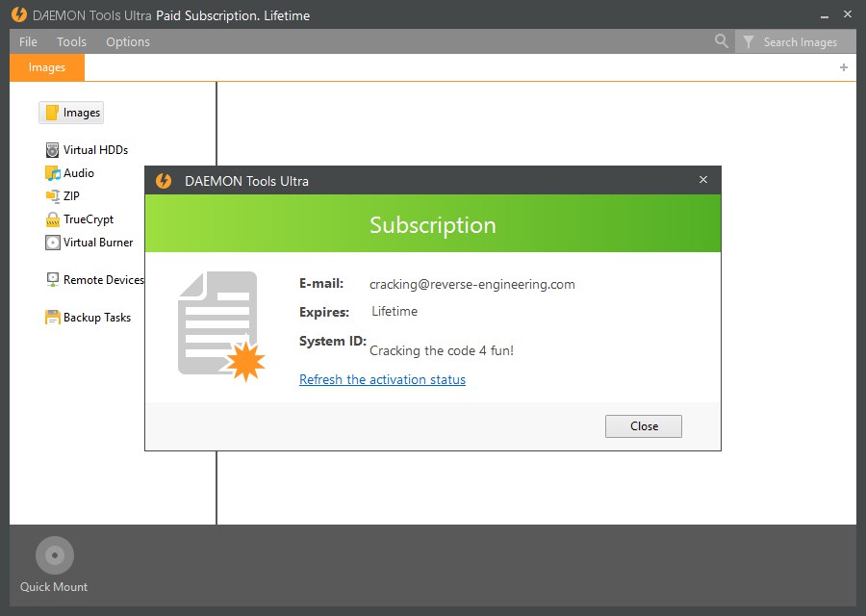Click the Close button in dialog

click(644, 426)
